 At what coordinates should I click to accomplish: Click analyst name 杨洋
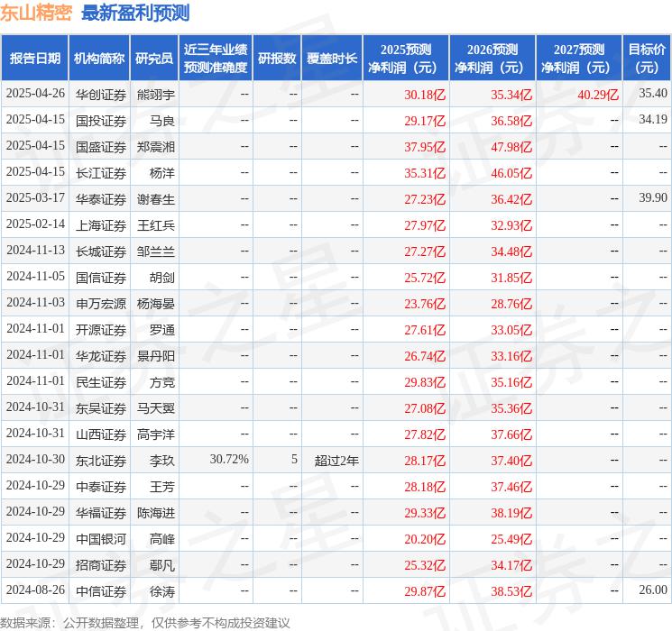point(162,173)
